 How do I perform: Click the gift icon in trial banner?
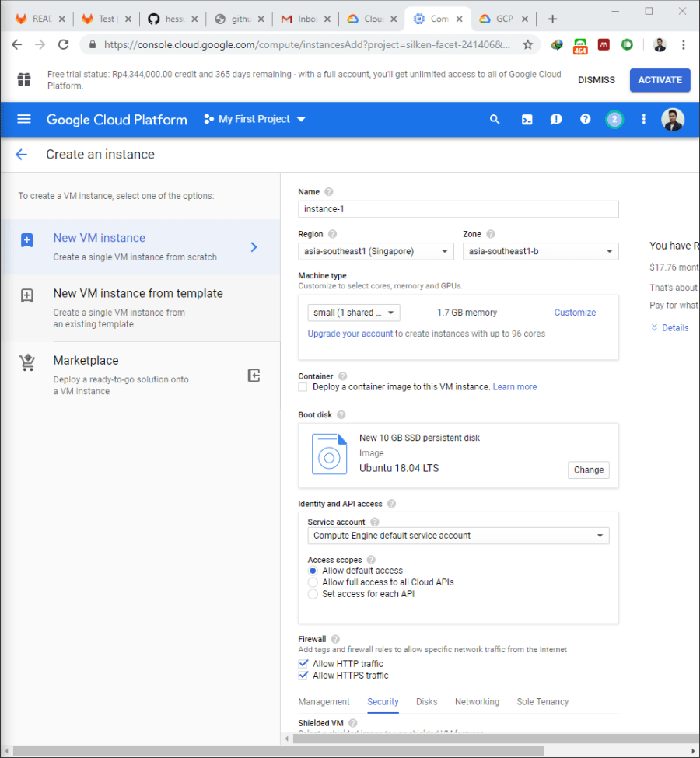click(x=24, y=79)
